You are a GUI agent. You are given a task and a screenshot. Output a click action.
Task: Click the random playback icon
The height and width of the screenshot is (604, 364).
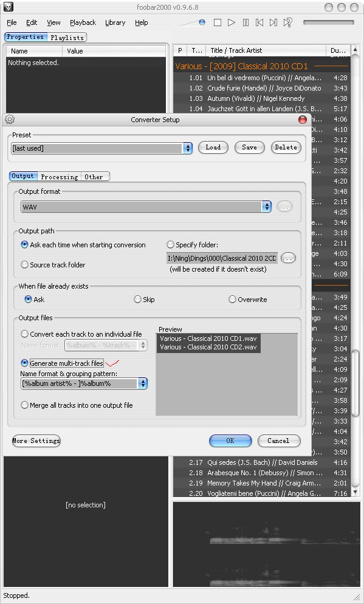click(287, 22)
